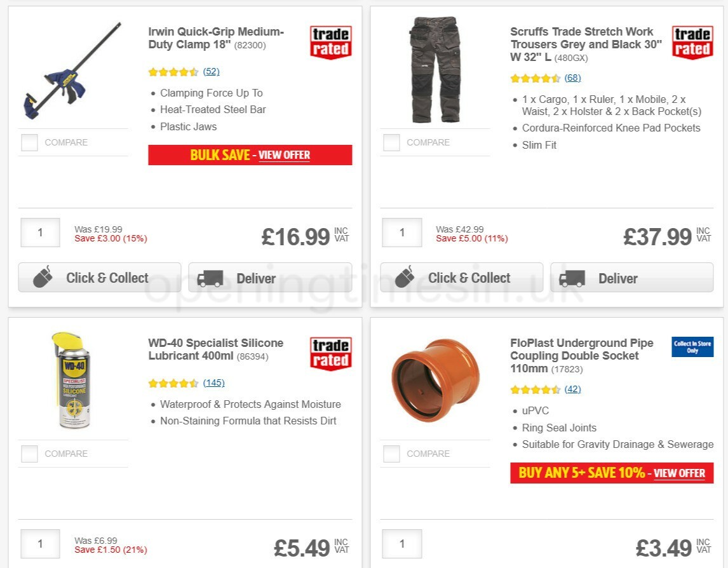The width and height of the screenshot is (728, 568).
Task: Select the star rating for WD-40 lubricant
Action: pyautogui.click(x=172, y=383)
